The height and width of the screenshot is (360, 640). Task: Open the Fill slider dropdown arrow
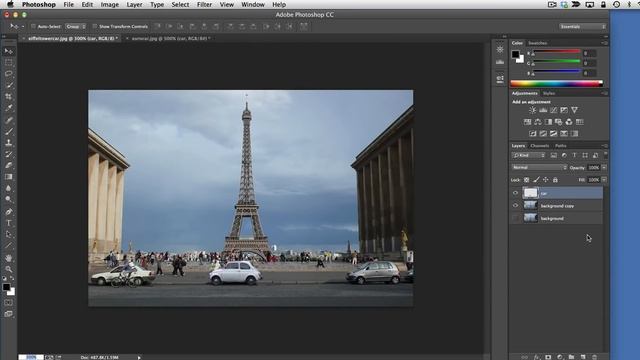click(604, 180)
